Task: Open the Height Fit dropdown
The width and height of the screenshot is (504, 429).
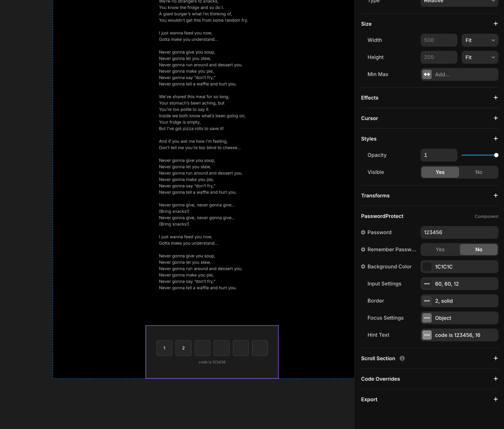Action: point(480,57)
